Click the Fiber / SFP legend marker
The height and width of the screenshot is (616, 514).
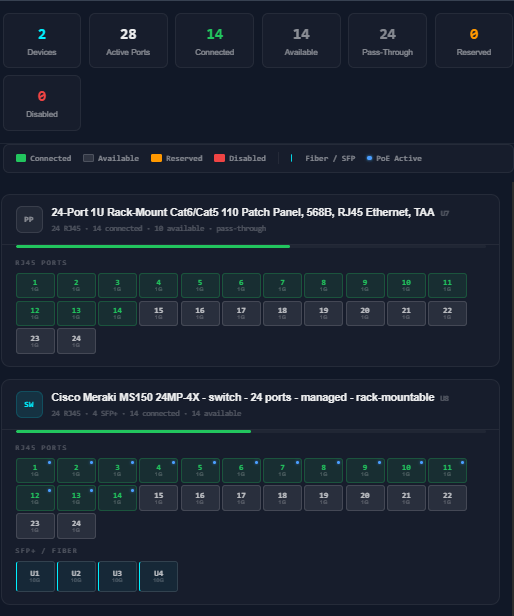[291, 158]
